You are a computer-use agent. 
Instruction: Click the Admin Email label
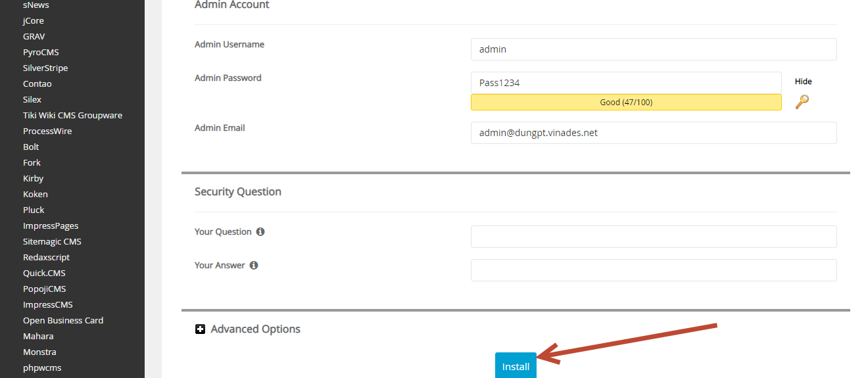point(220,128)
